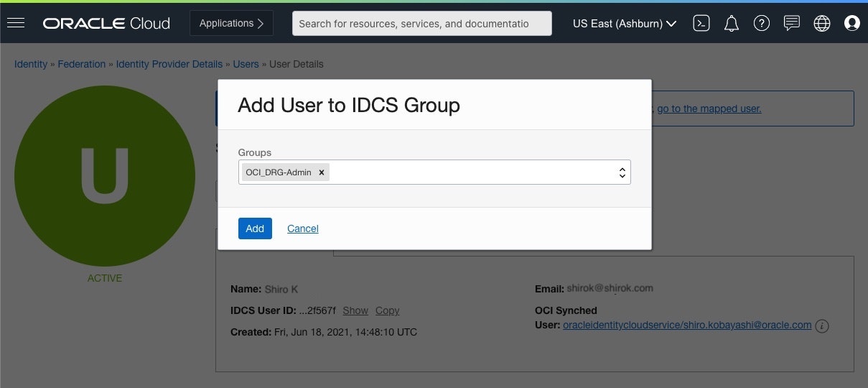
Task: Open Identity Provider Details breadcrumb
Action: point(169,64)
